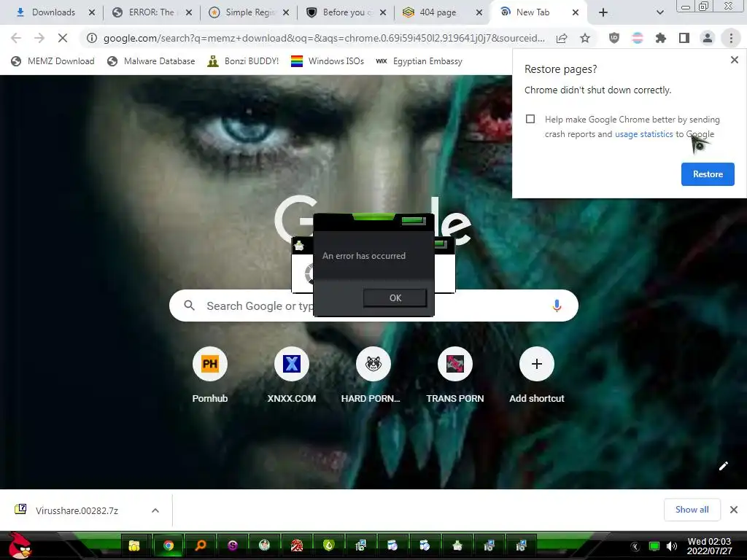Open the Chrome profile avatar
The height and width of the screenshot is (560, 747).
708,38
